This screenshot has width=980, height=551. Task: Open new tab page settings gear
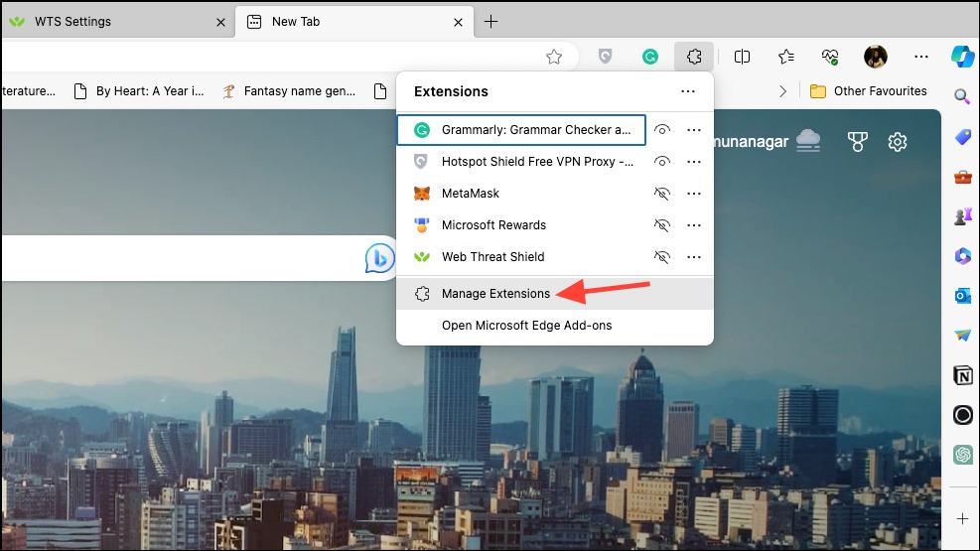click(897, 142)
